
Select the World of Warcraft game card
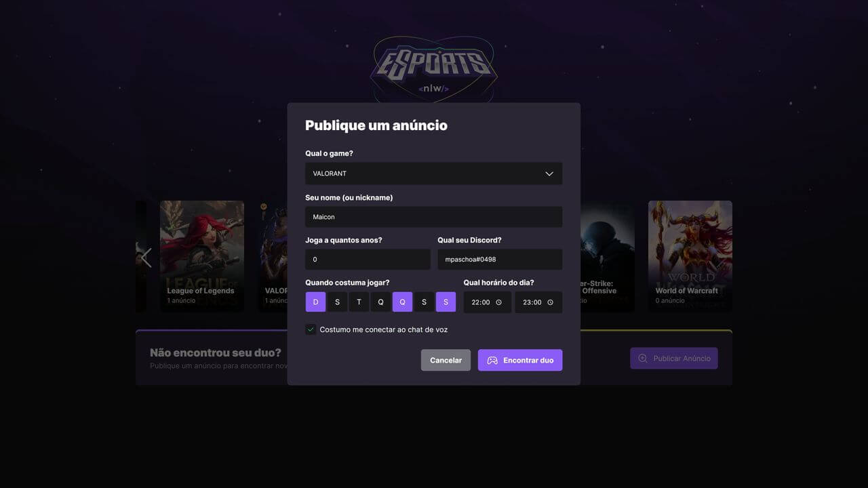pyautogui.click(x=690, y=256)
